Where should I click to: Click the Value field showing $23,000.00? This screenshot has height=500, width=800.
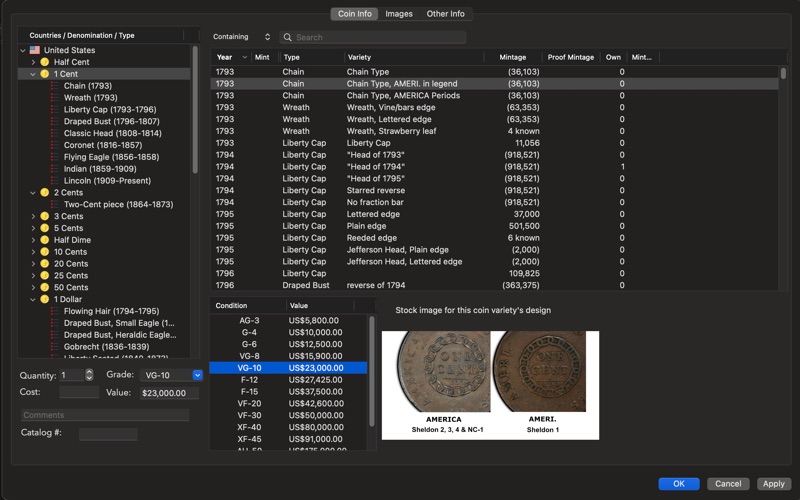pos(169,393)
